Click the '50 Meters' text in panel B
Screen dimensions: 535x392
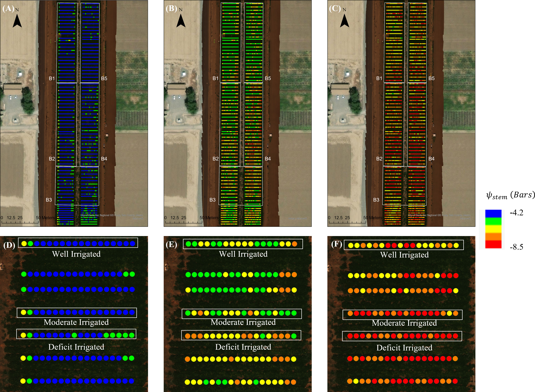(x=209, y=218)
